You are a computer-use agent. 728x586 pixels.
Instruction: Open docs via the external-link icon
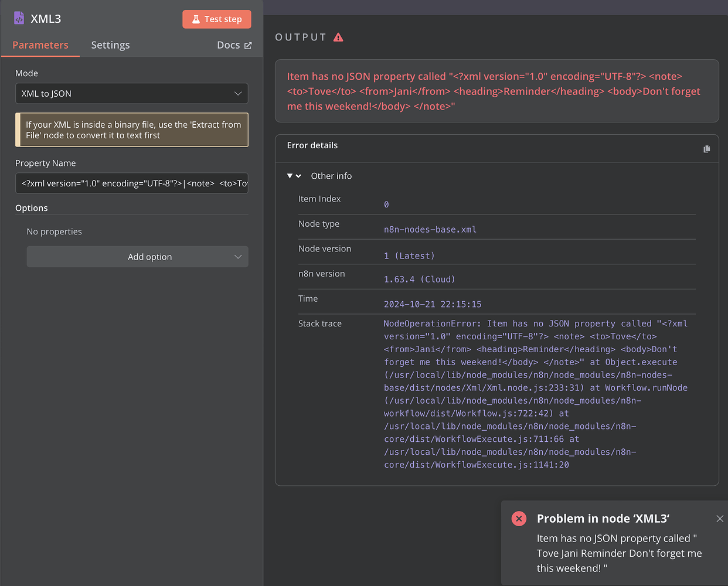pos(247,45)
